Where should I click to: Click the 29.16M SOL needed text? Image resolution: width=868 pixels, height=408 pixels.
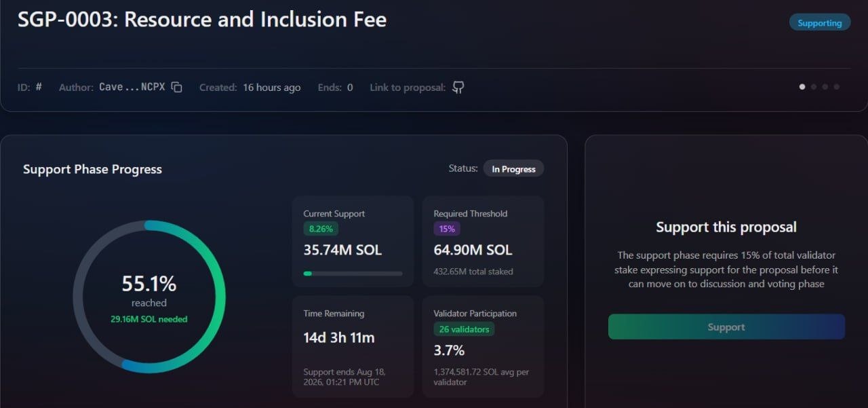point(149,319)
